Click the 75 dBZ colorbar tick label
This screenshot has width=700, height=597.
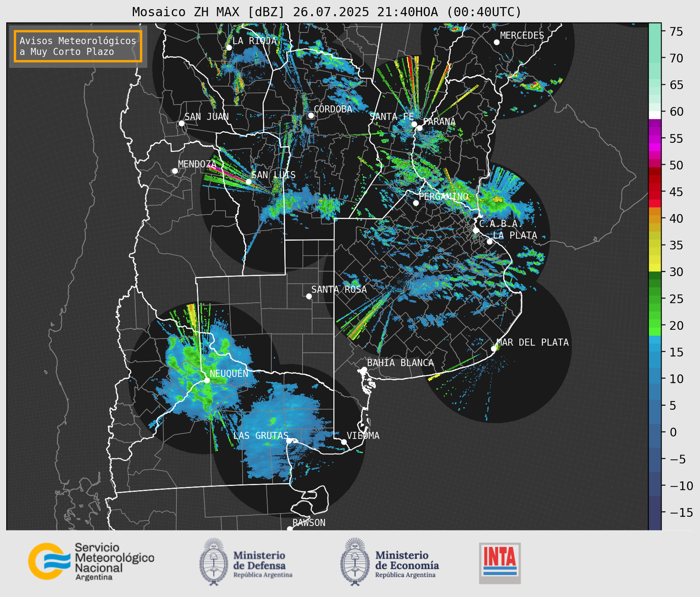click(676, 32)
